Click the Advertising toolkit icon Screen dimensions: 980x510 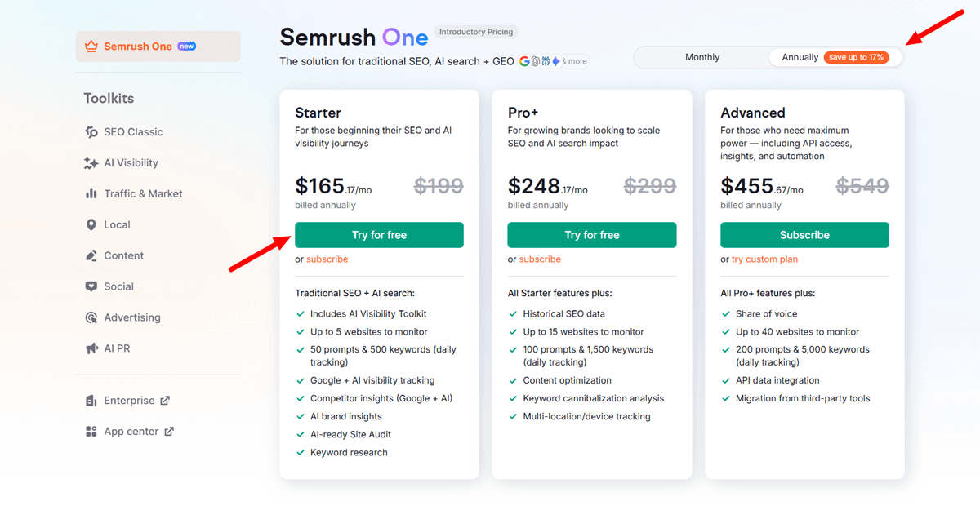92,317
